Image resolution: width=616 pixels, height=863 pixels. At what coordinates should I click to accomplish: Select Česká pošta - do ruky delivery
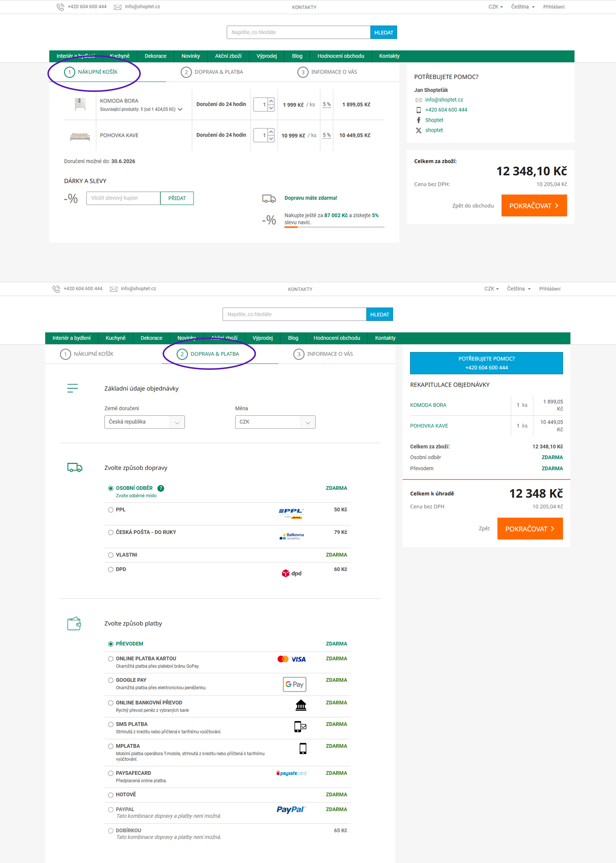(111, 532)
